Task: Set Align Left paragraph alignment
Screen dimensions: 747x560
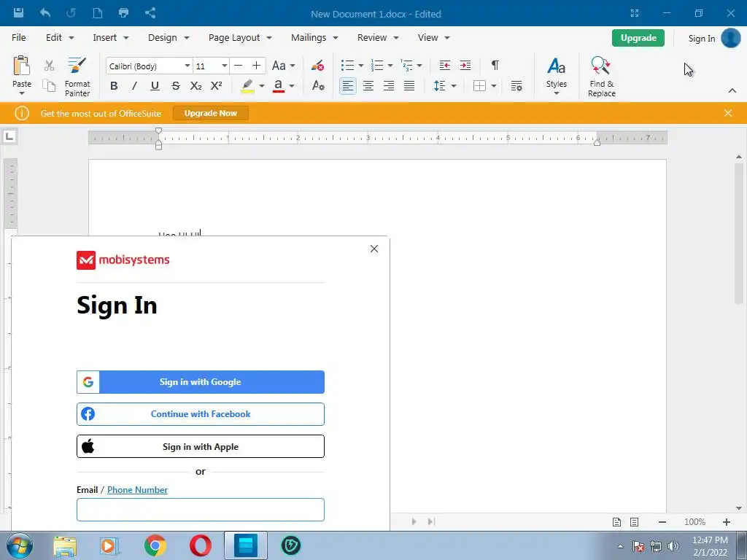Action: (348, 86)
